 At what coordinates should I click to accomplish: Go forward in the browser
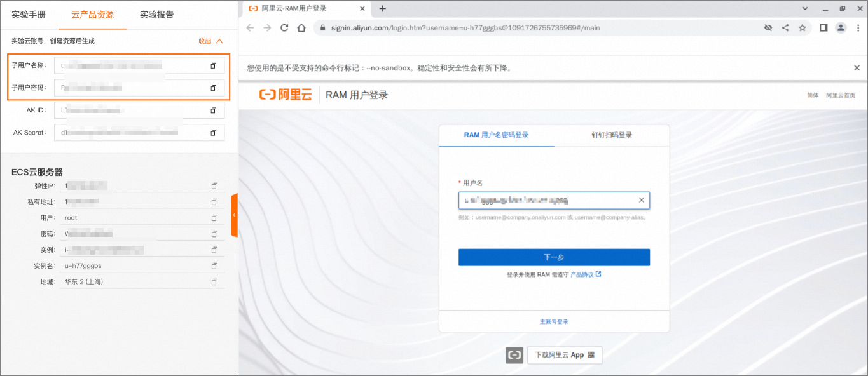pyautogui.click(x=267, y=28)
